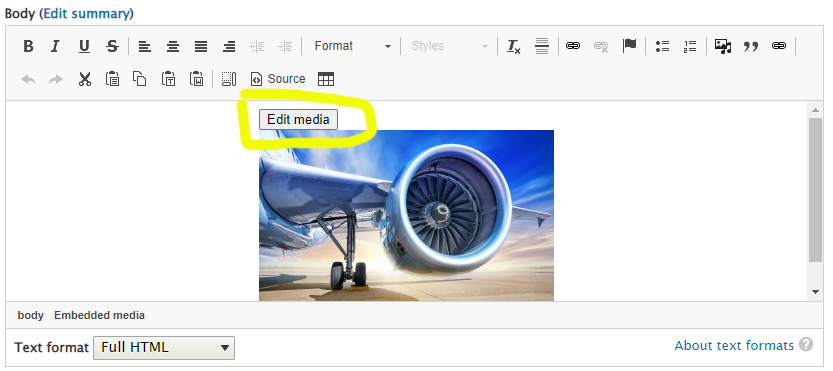Insert a numbered list
This screenshot has height=371, width=833.
pos(690,46)
